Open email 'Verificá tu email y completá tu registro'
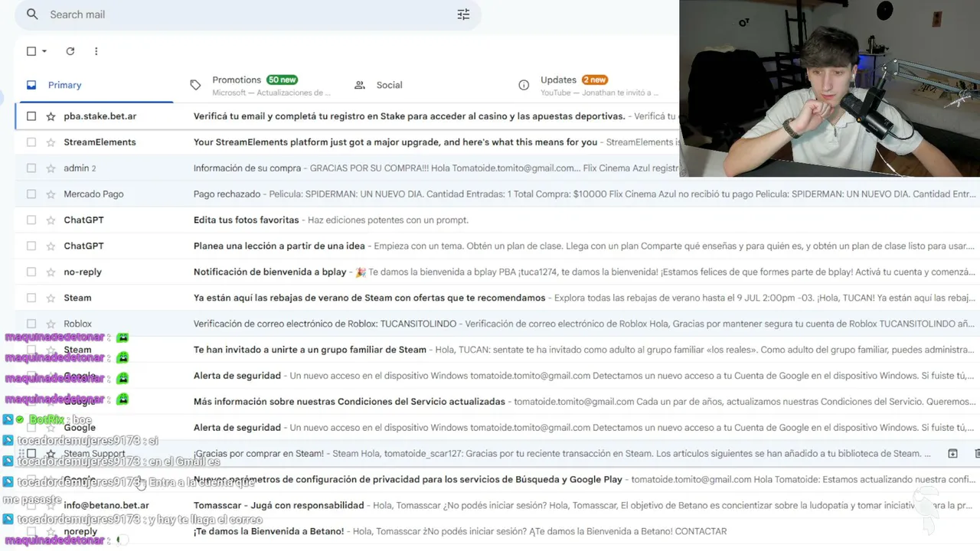This screenshot has height=551, width=980. pos(409,116)
